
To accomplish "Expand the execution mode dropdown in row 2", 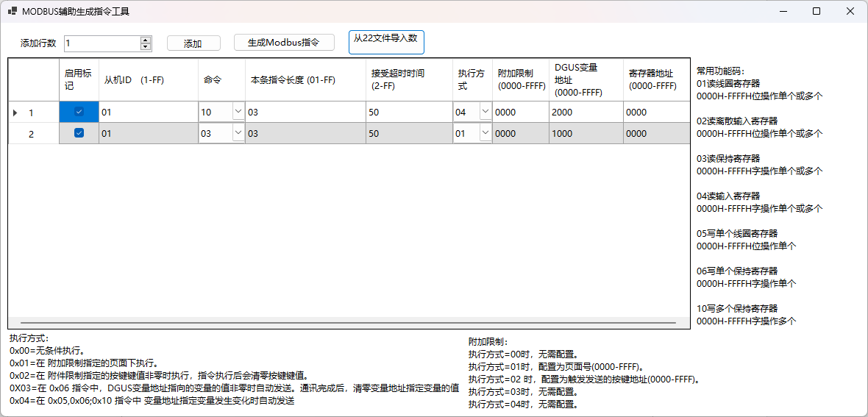I will (485, 133).
